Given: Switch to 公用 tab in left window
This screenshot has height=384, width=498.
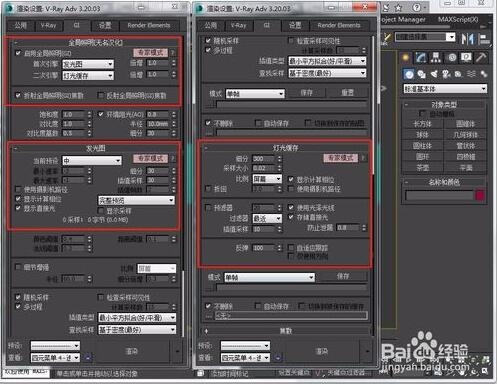Looking at the screenshot, I should [20, 25].
